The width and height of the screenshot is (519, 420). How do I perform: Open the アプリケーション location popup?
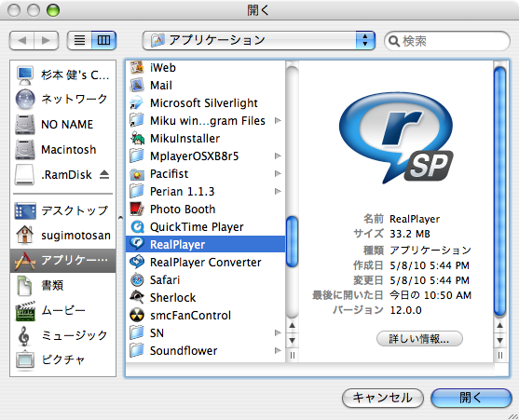point(258,40)
